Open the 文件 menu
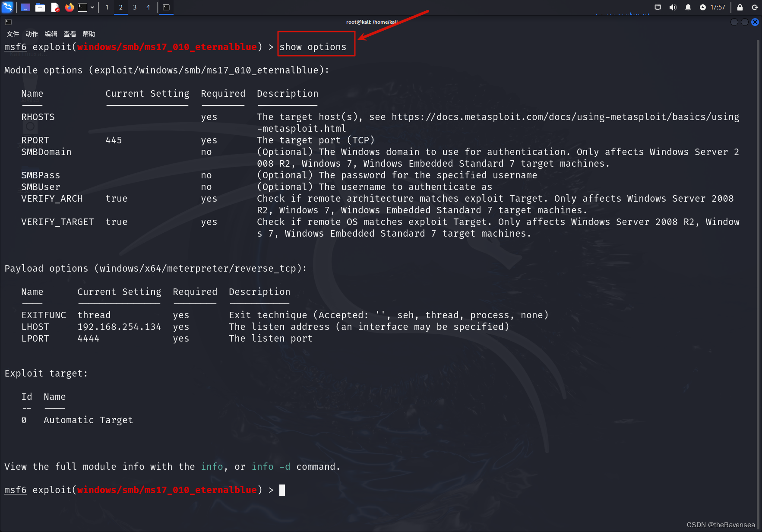 [13, 34]
